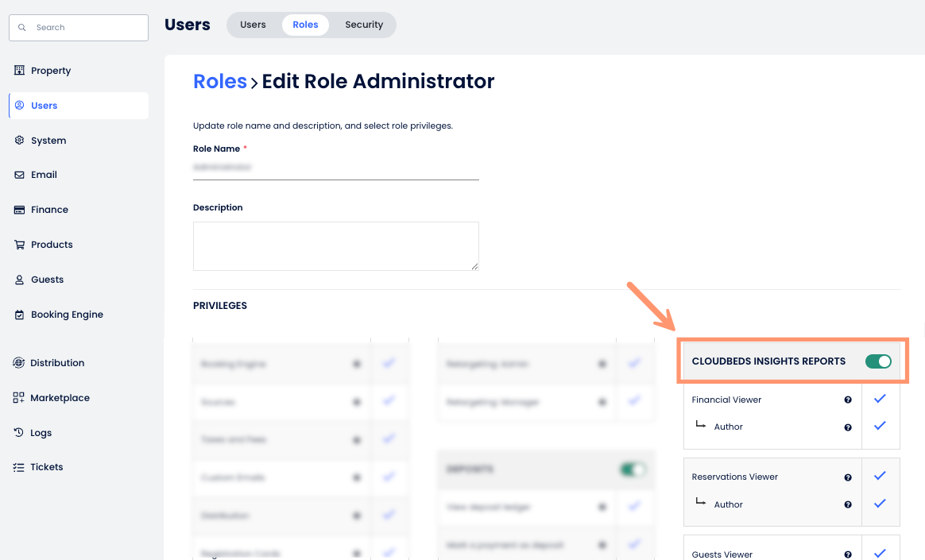Disable the Cloudbeds Insights Reports toggle

(878, 361)
